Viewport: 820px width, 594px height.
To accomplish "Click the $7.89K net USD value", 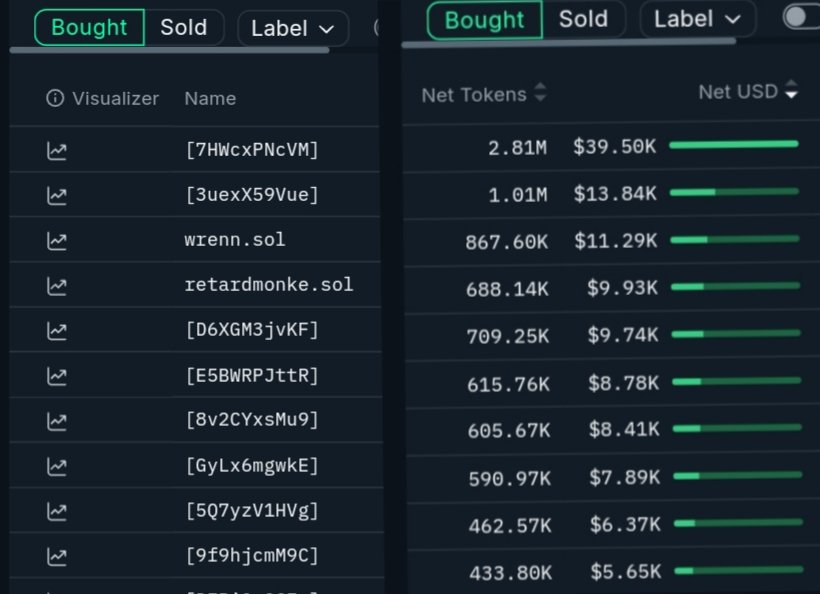I will click(x=624, y=477).
